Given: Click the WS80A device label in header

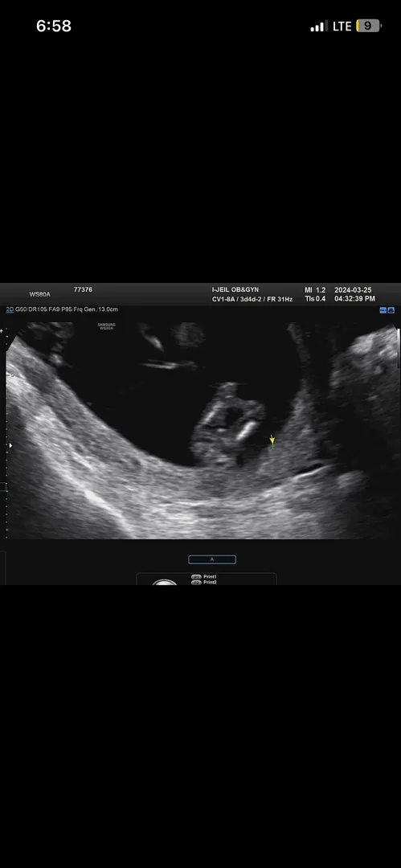Looking at the screenshot, I should [40, 294].
